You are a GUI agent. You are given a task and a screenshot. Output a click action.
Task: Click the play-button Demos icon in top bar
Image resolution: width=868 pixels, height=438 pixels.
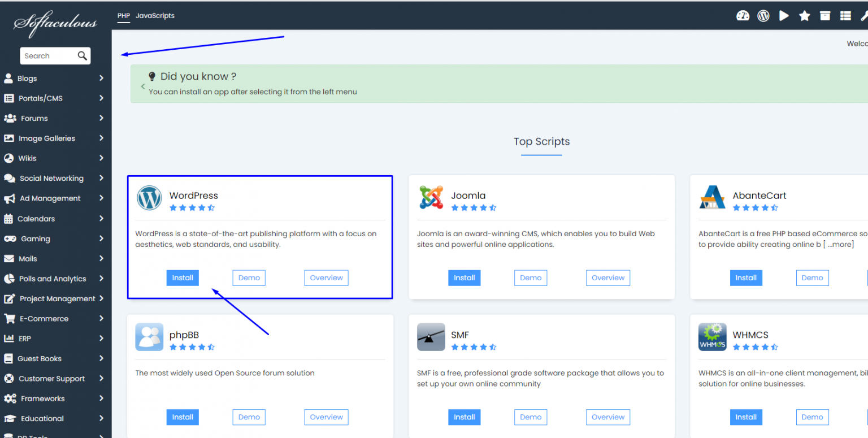tap(784, 15)
